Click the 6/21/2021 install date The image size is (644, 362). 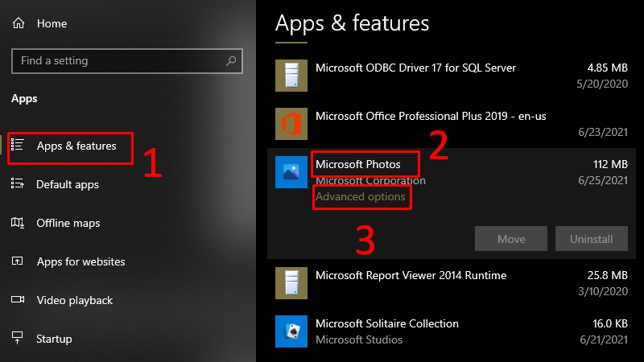click(604, 339)
